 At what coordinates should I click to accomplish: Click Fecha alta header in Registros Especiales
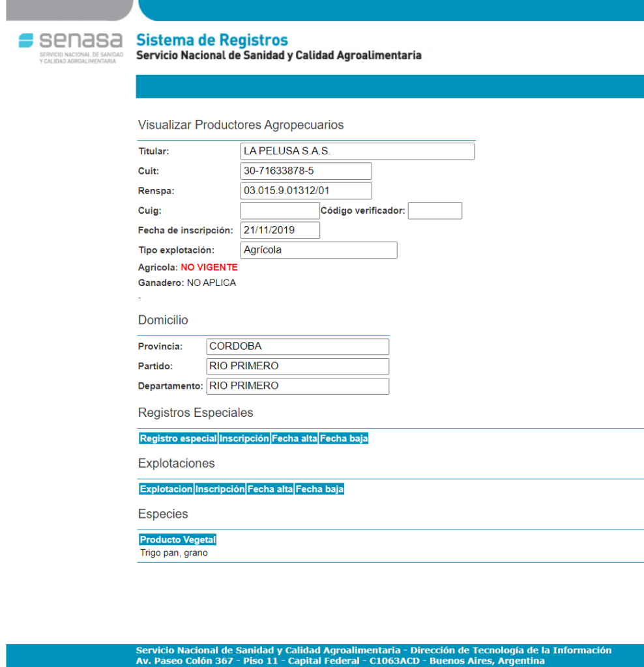click(295, 439)
